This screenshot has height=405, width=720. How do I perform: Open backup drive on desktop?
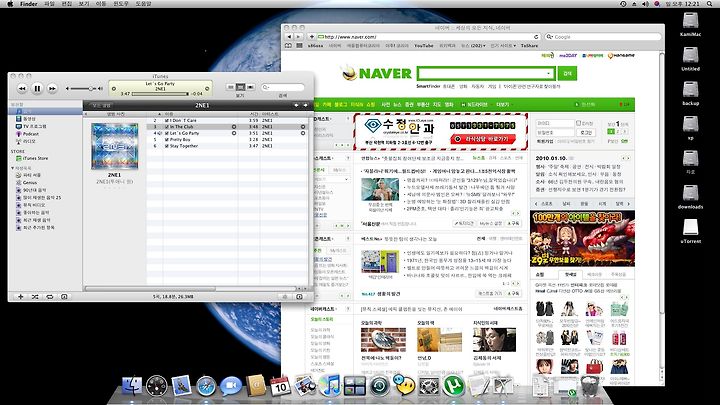(x=690, y=93)
